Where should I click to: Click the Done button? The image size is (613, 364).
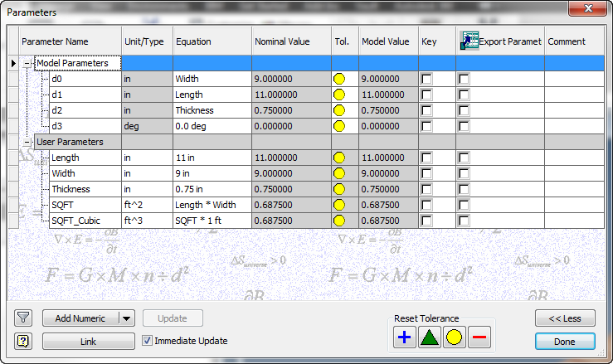pyautogui.click(x=565, y=342)
